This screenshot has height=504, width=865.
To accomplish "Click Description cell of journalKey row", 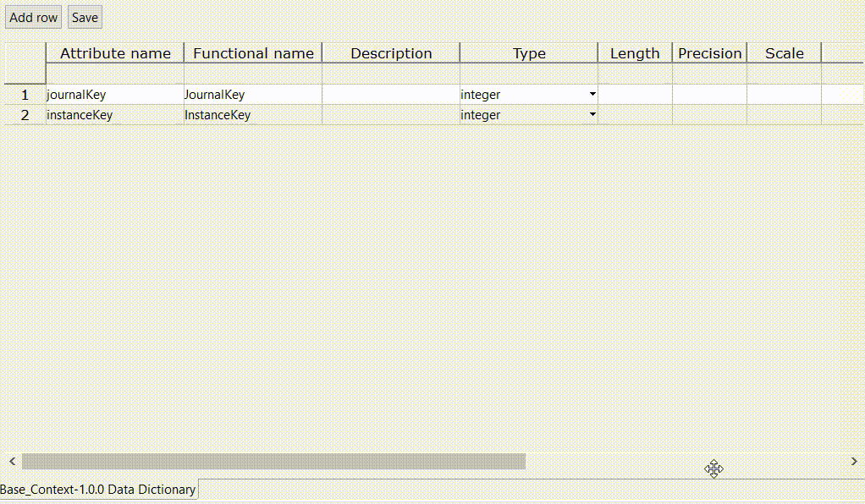I will (391, 95).
